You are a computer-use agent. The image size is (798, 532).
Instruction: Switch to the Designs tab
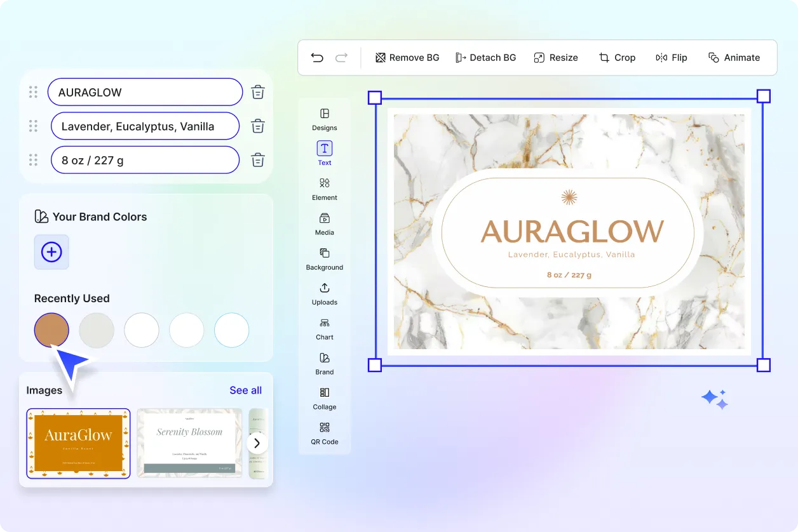(x=324, y=119)
